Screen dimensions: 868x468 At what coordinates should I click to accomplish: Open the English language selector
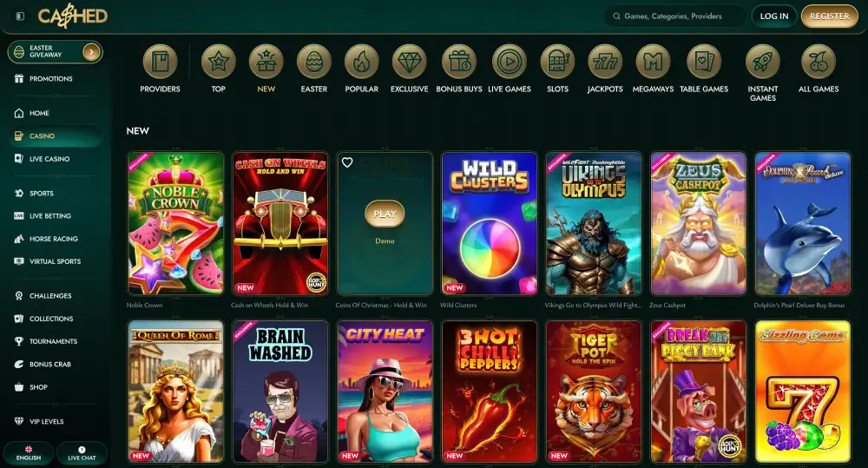(29, 453)
